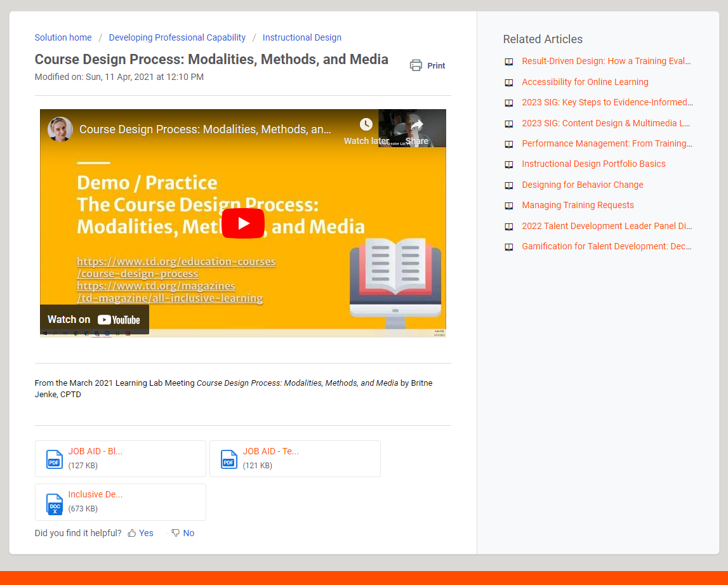Open Gamification for Talent Development article
This screenshot has height=585, width=728.
tap(606, 246)
